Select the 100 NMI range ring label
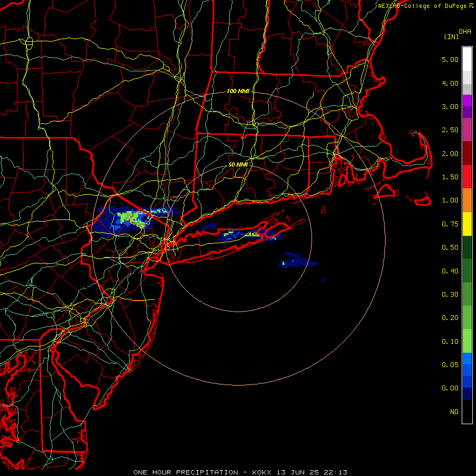476x476 pixels. point(238,91)
